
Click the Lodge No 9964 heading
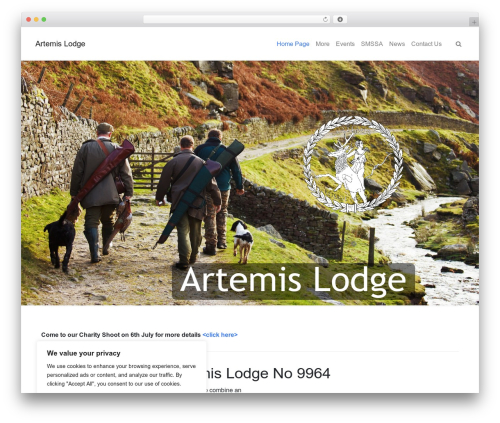(267, 373)
